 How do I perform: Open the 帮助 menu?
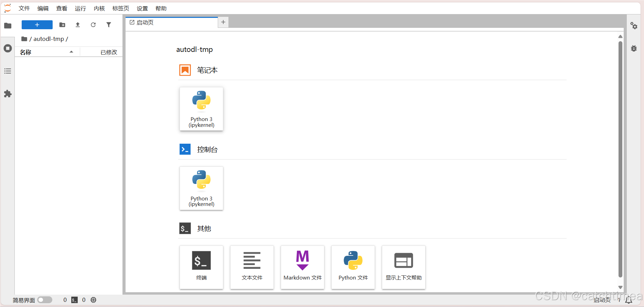point(161,8)
